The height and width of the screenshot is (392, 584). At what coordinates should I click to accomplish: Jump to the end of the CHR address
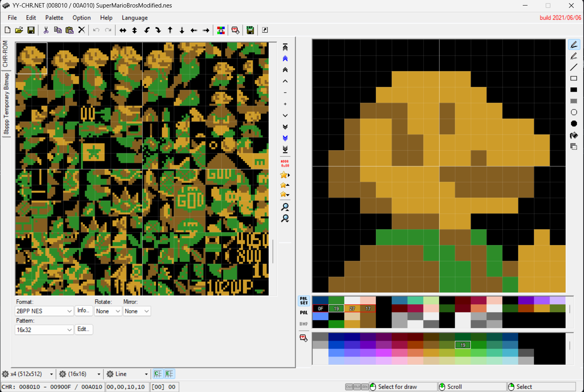[x=285, y=149]
